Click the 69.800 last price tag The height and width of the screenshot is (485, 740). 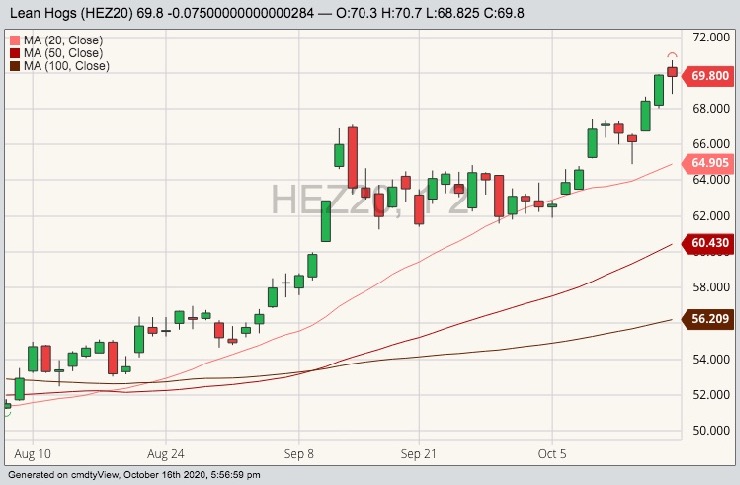708,75
